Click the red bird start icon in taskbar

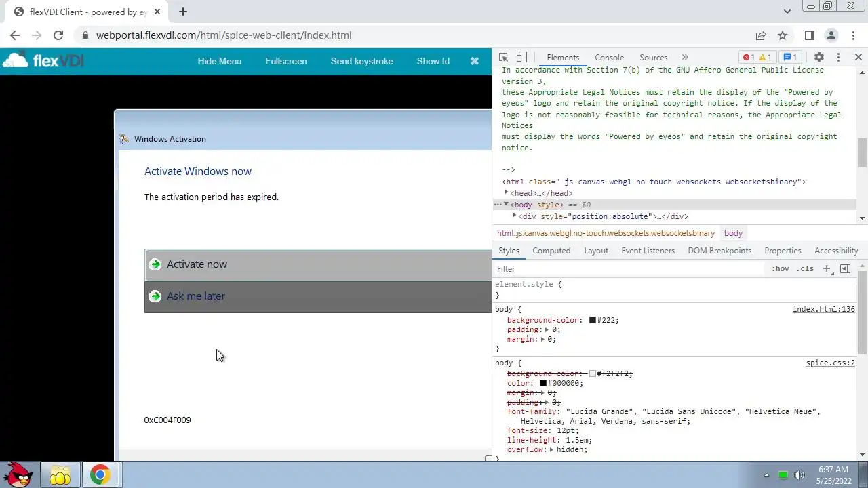click(x=19, y=474)
